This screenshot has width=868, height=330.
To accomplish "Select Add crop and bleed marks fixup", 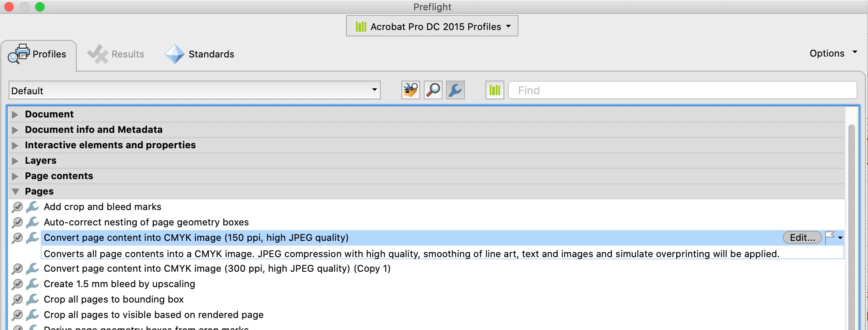I will pyautogui.click(x=102, y=207).
